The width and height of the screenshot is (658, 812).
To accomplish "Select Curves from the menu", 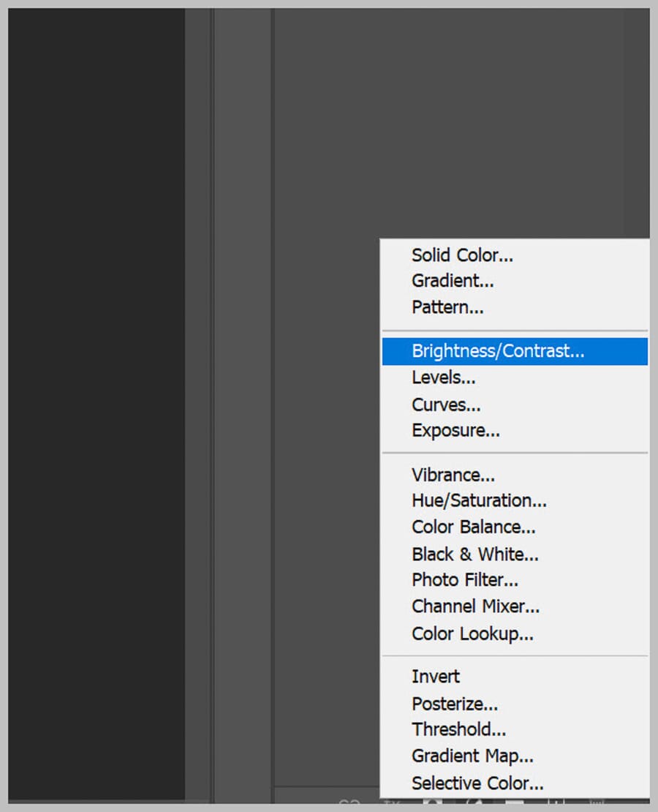I will tap(445, 405).
